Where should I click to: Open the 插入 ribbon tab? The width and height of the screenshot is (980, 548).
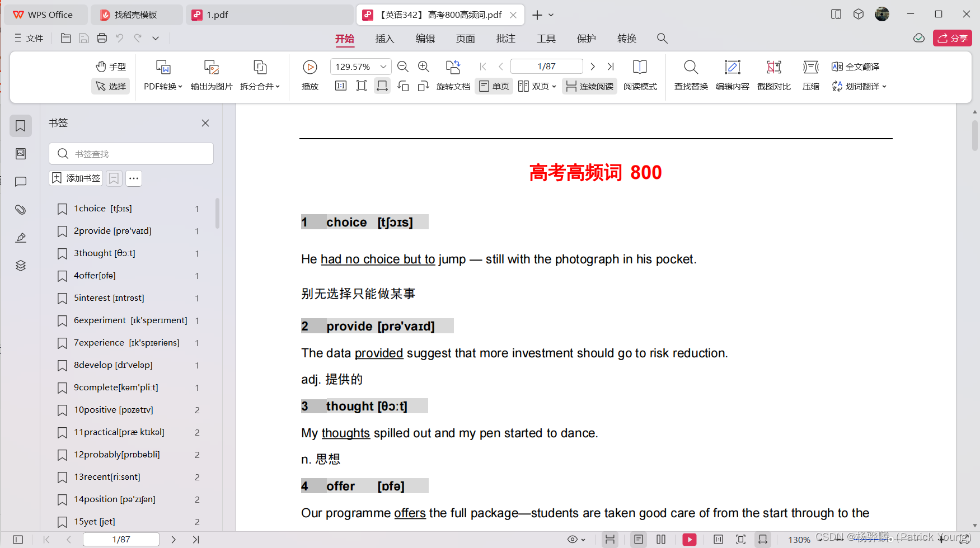tap(385, 39)
